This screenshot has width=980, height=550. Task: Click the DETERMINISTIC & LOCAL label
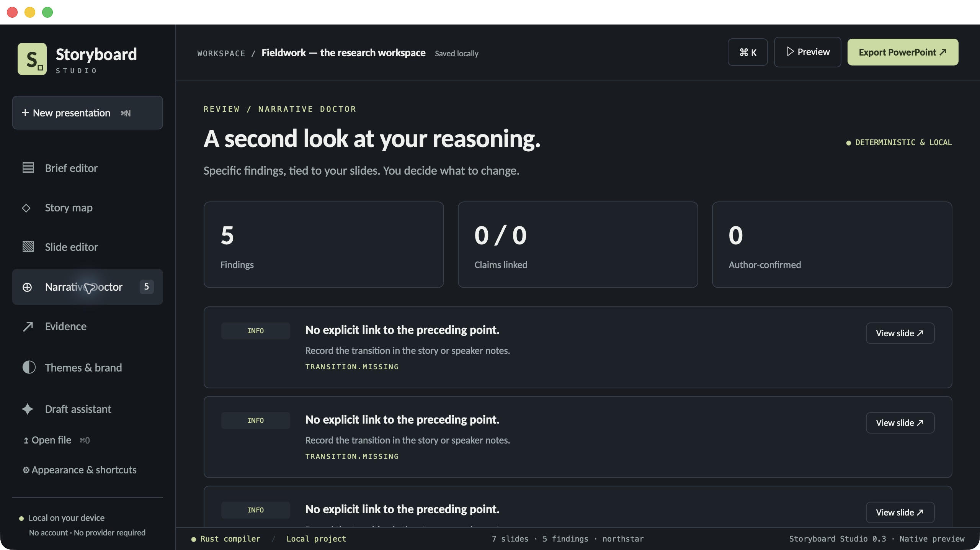click(x=899, y=142)
